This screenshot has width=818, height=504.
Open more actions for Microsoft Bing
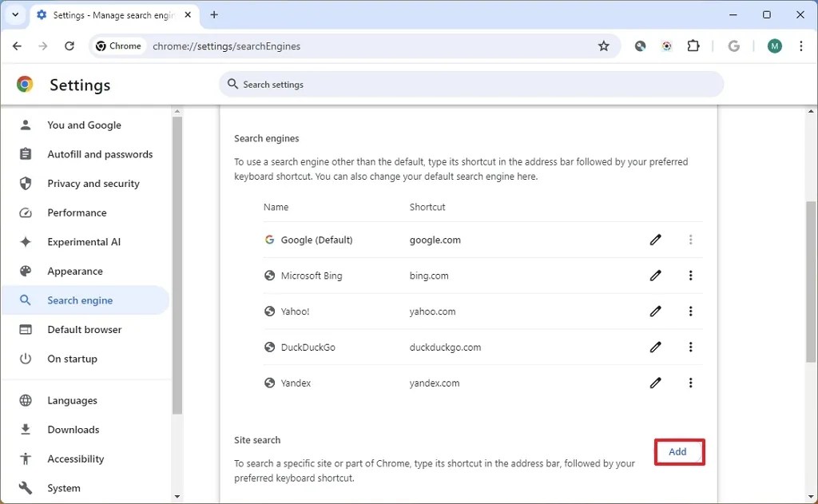tap(690, 276)
